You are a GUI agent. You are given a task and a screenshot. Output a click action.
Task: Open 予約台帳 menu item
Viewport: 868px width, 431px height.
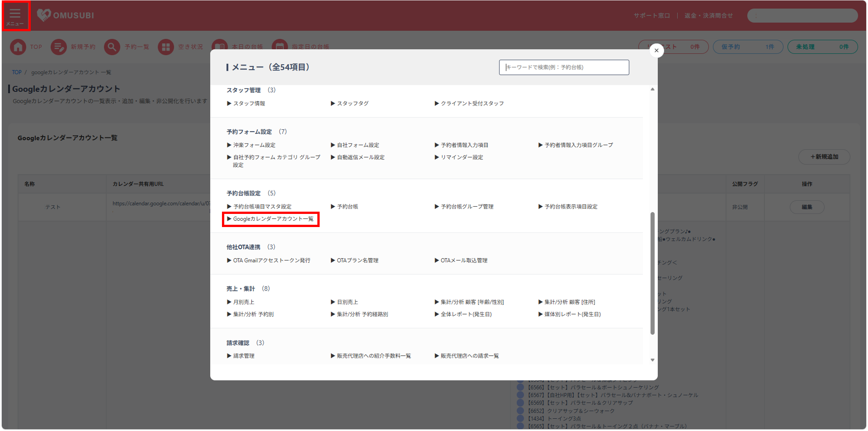click(x=344, y=207)
